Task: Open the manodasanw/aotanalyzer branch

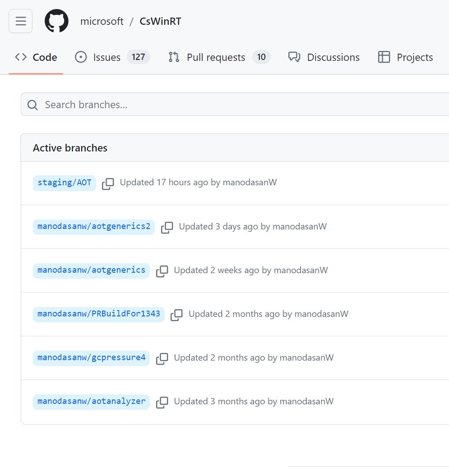Action: click(92, 401)
